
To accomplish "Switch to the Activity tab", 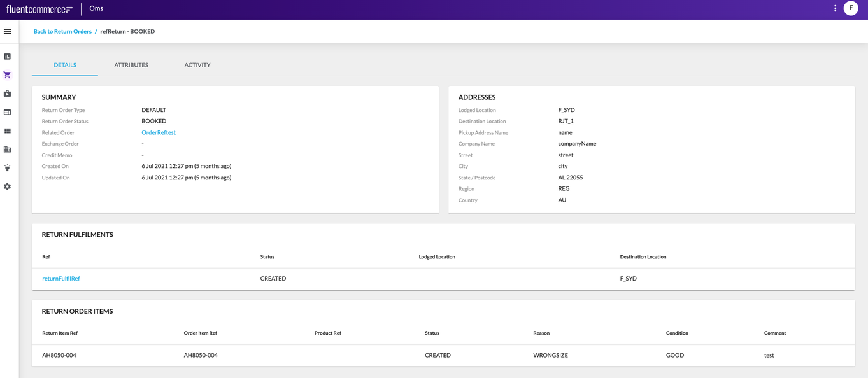I will click(197, 65).
